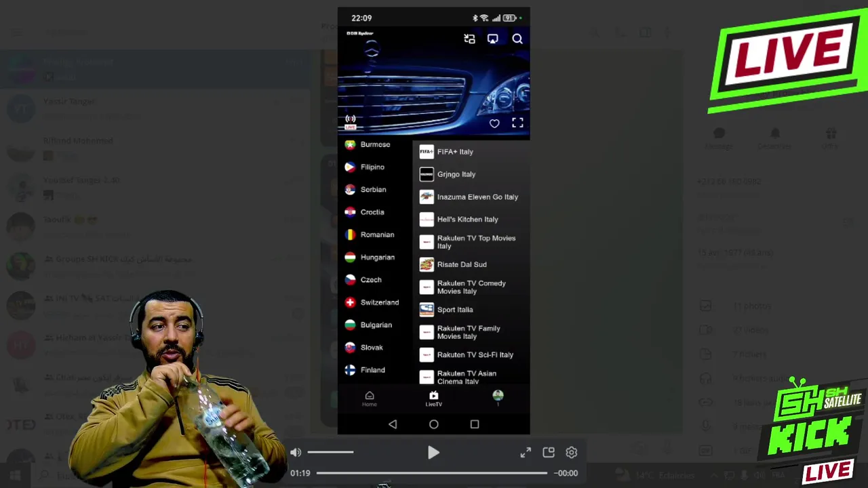Click the Hungarian flag icon
This screenshot has height=488, width=868.
click(x=350, y=258)
